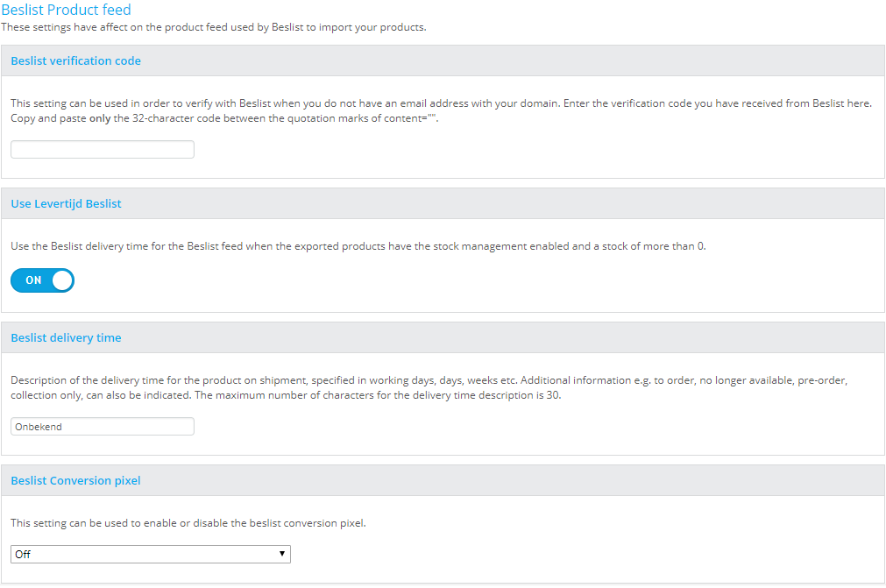Click the bold word "only" in verification description

[x=100, y=118]
